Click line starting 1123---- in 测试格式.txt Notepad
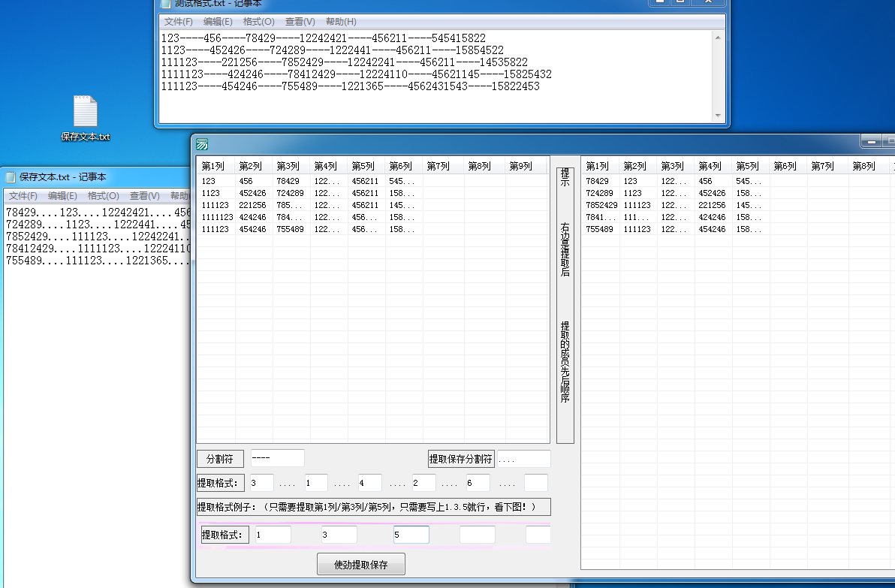The image size is (895, 588). click(332, 50)
